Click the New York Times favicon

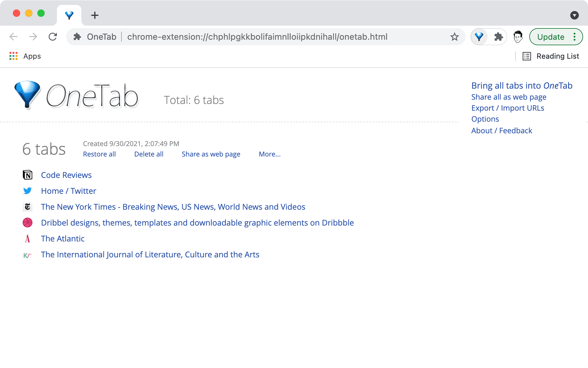click(28, 207)
